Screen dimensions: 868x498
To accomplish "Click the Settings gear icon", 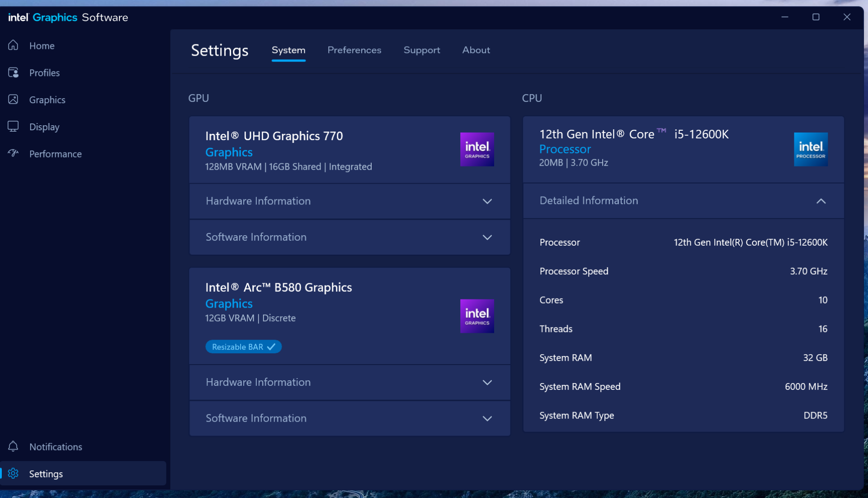I will 13,473.
